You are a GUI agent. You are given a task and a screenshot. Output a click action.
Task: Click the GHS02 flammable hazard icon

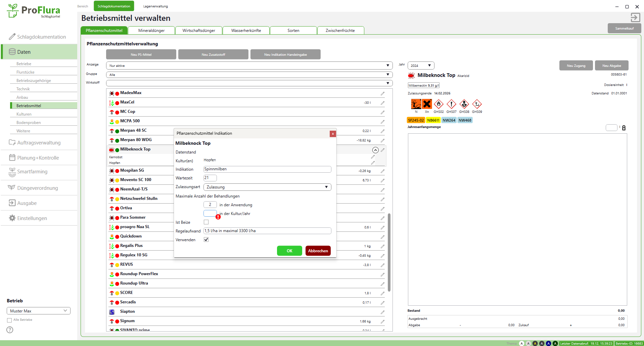(439, 104)
